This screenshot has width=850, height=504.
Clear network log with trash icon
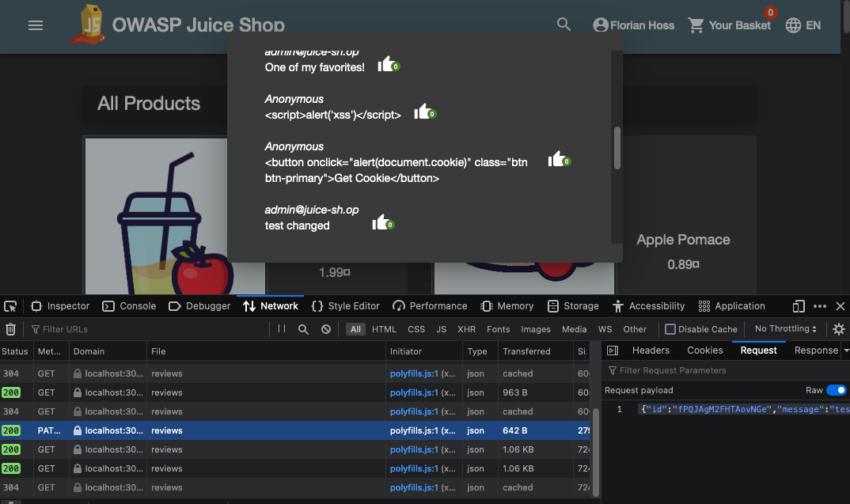pos(10,329)
